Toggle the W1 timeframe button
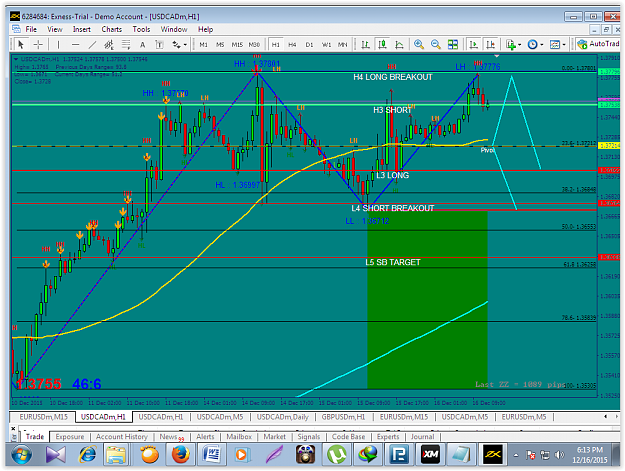 [326, 45]
